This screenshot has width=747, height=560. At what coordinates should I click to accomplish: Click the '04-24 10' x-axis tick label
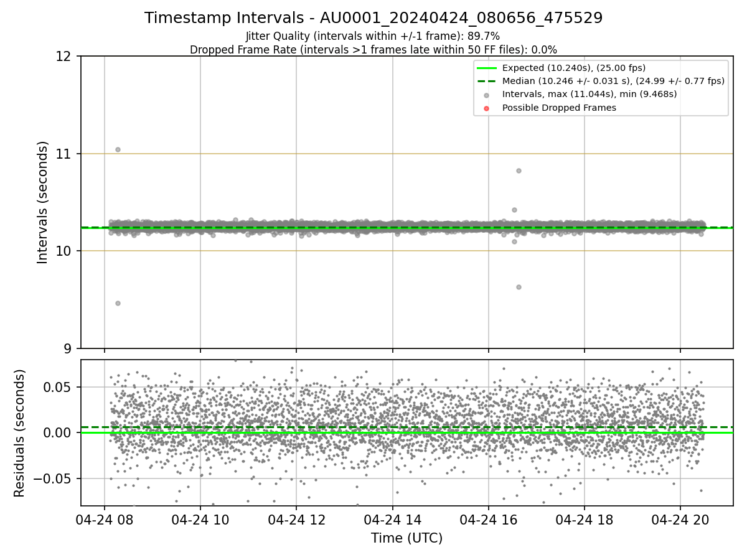coord(200,520)
